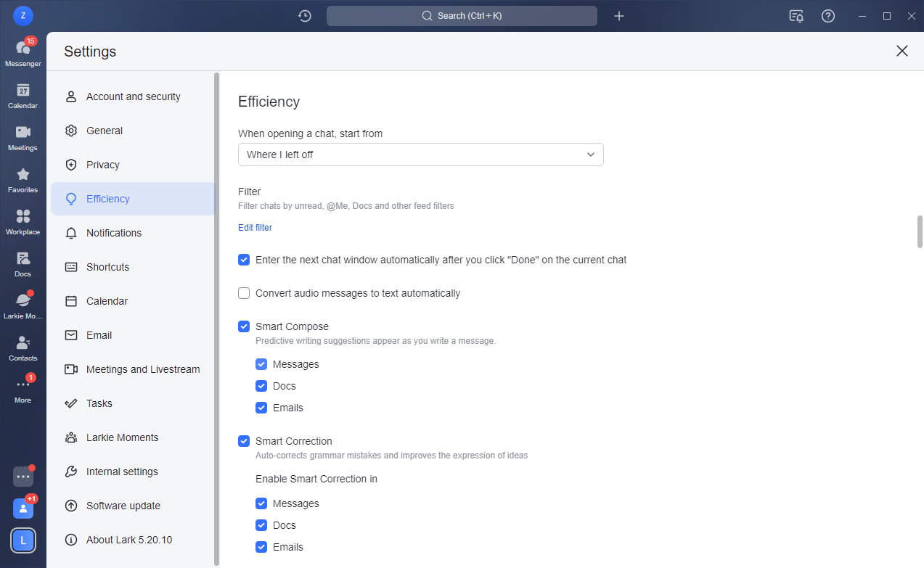This screenshot has height=568, width=924.
Task: Click the Edit filter link
Action: coord(255,228)
